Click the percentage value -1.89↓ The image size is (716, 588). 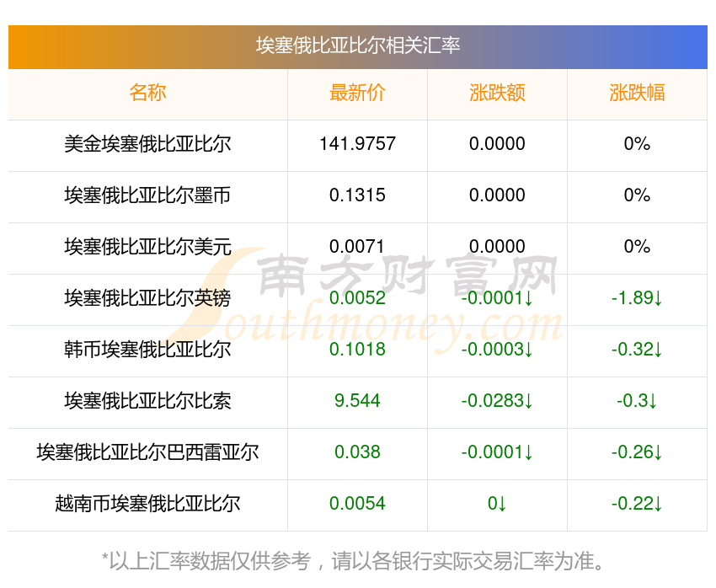pos(637,298)
